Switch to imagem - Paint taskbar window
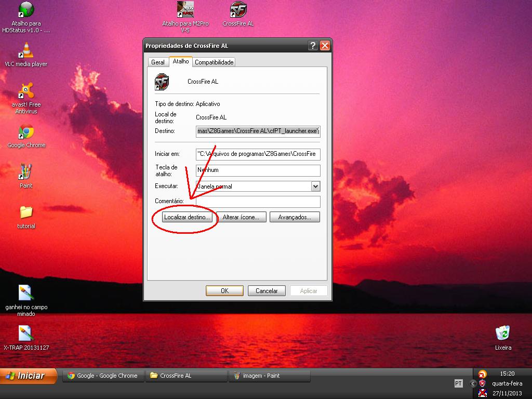Image resolution: width=532 pixels, height=399 pixels. tap(269, 376)
